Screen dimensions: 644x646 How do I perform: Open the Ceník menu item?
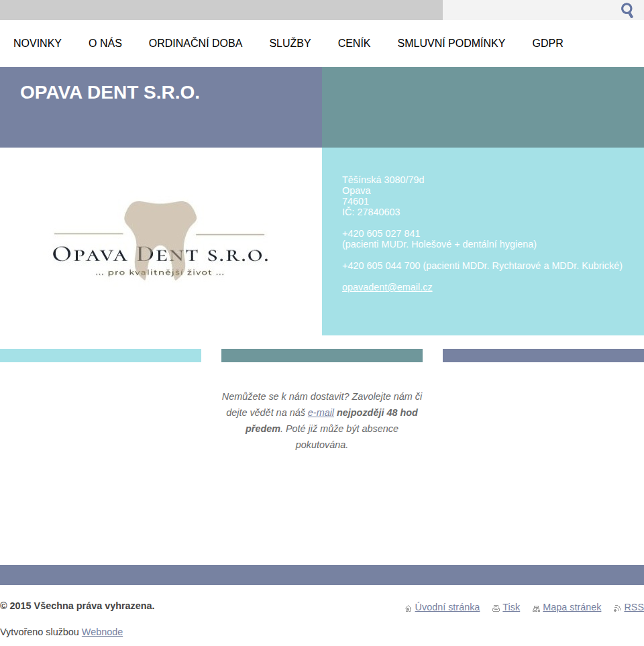click(354, 43)
